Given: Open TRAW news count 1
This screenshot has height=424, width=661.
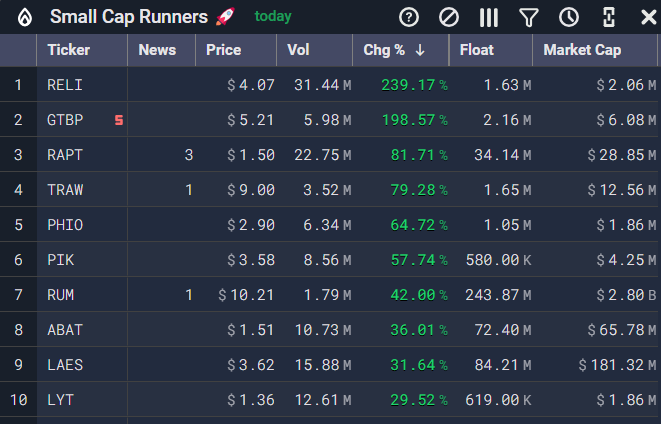Looking at the screenshot, I should click(x=189, y=190).
